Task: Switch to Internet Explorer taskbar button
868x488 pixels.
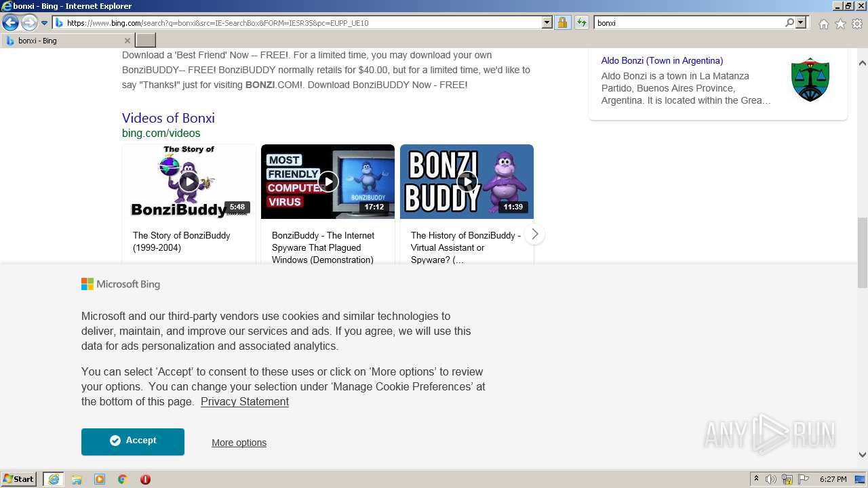Action: [53, 479]
